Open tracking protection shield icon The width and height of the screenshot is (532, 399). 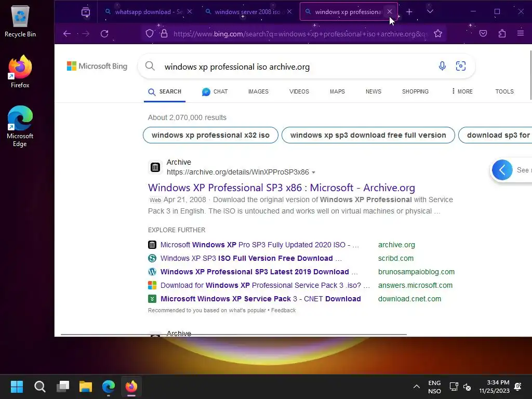(150, 34)
